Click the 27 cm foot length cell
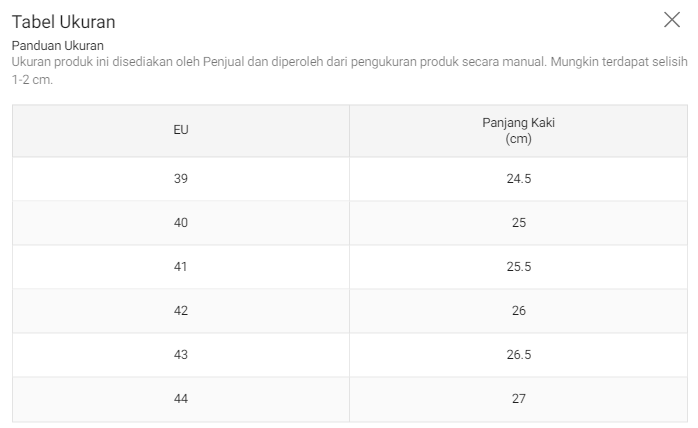Image resolution: width=698 pixels, height=428 pixels. (519, 399)
